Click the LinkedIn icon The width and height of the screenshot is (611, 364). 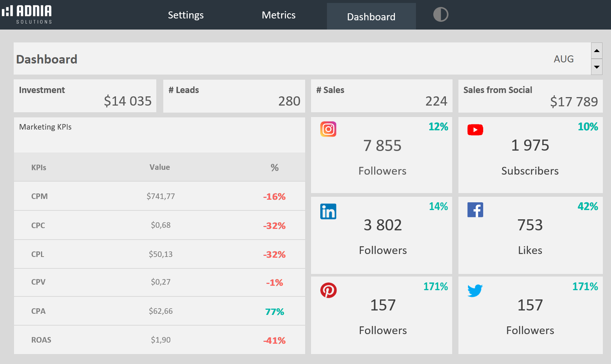[x=328, y=212]
